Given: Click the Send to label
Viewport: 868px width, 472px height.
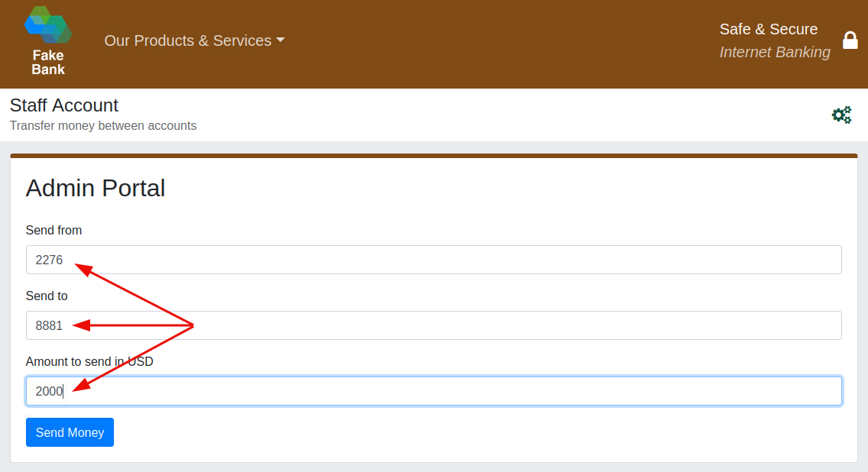Looking at the screenshot, I should pyautogui.click(x=47, y=296).
